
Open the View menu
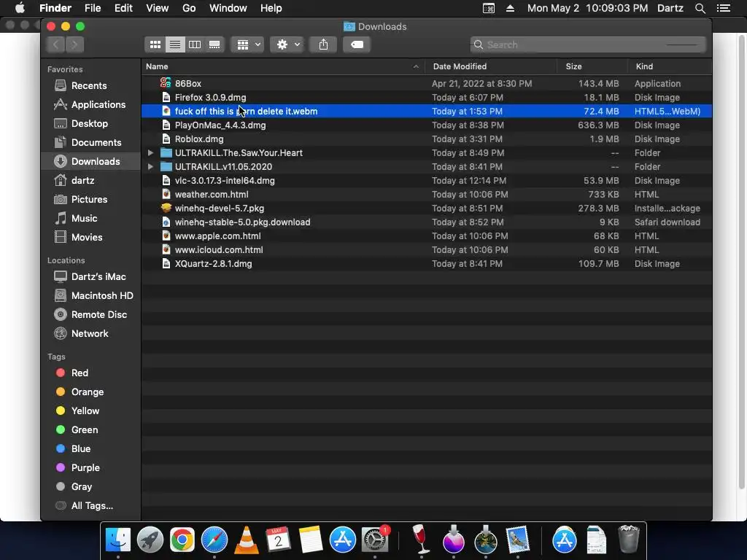158,8
